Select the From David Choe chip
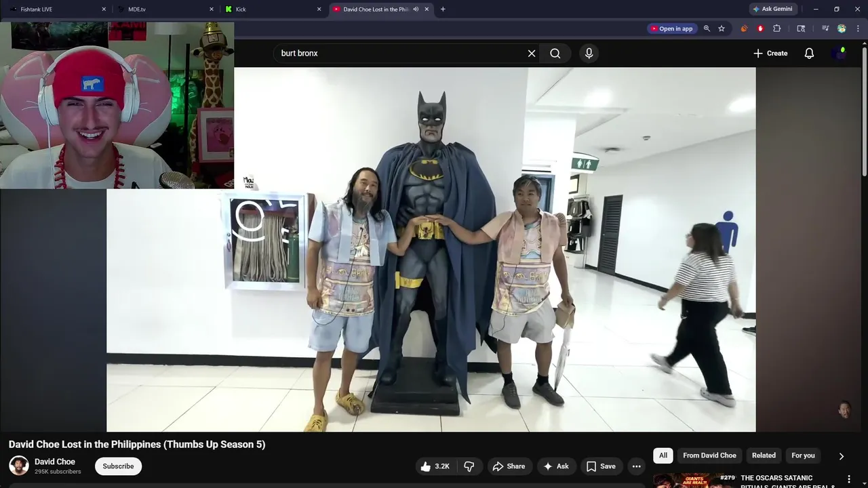Image resolution: width=868 pixels, height=488 pixels. coord(709,455)
